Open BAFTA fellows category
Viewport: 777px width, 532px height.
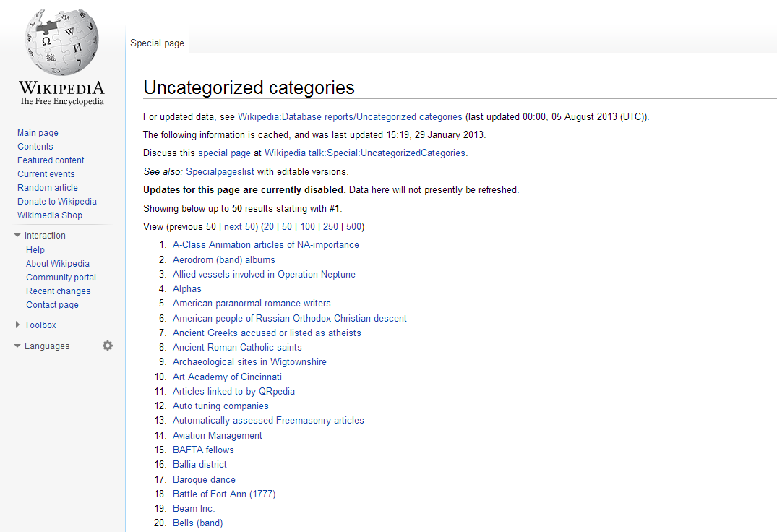[x=203, y=450]
